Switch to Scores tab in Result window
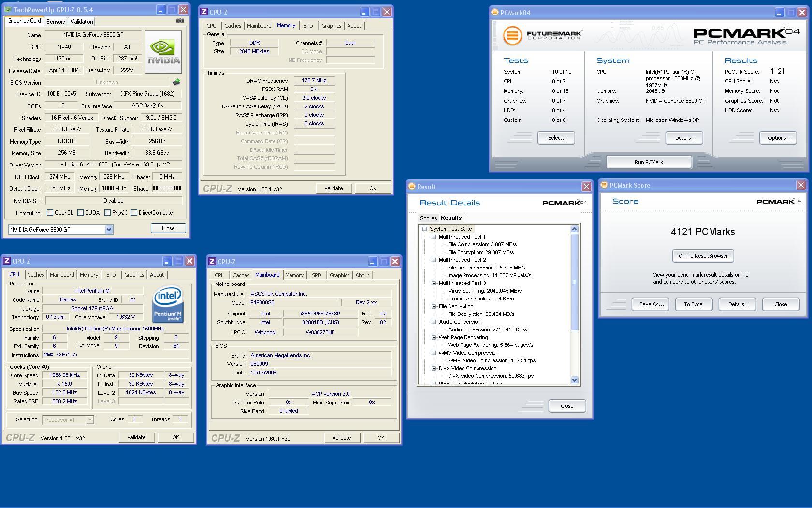 click(x=428, y=218)
